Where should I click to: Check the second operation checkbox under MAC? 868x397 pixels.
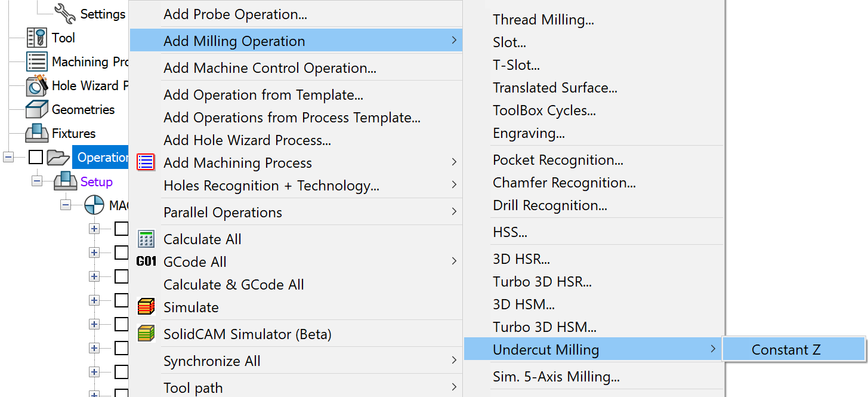pyautogui.click(x=122, y=252)
